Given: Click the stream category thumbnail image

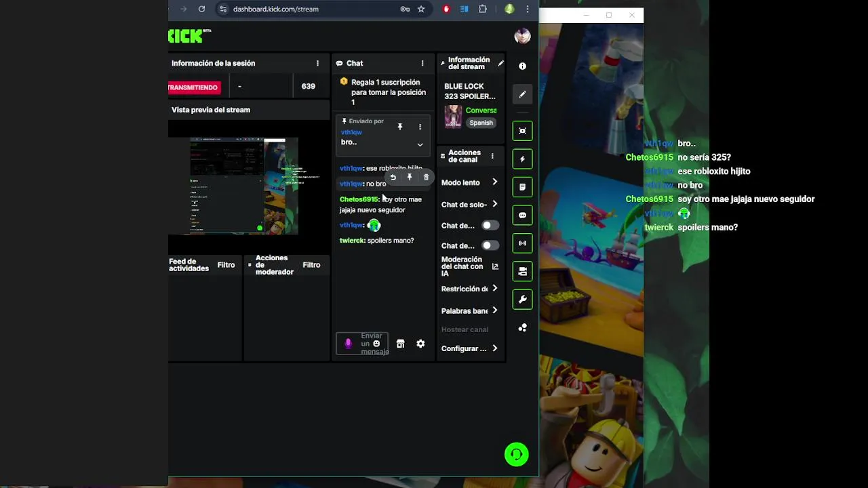Looking at the screenshot, I should pos(453,117).
